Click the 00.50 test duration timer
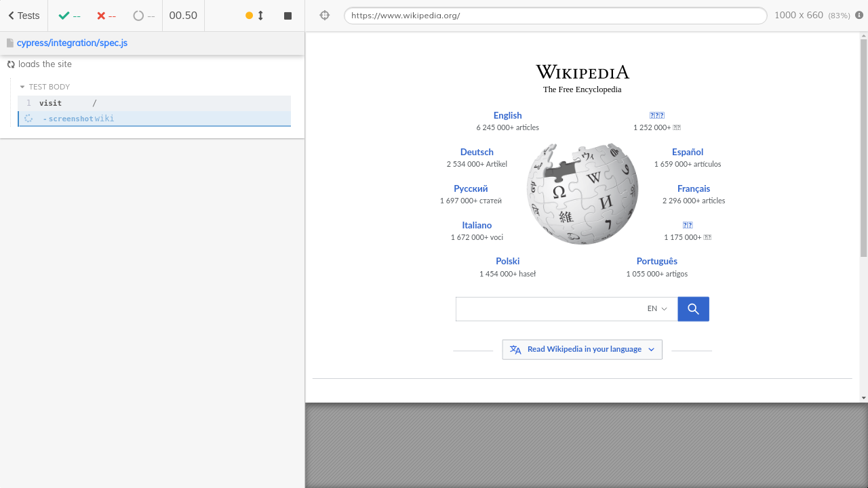Image resolution: width=868 pixels, height=488 pixels. [x=183, y=16]
